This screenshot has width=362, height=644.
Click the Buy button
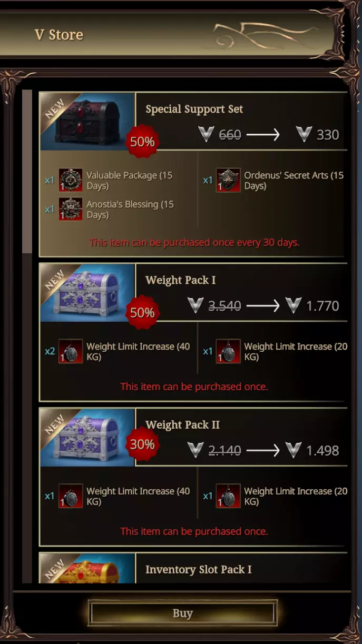point(183,613)
